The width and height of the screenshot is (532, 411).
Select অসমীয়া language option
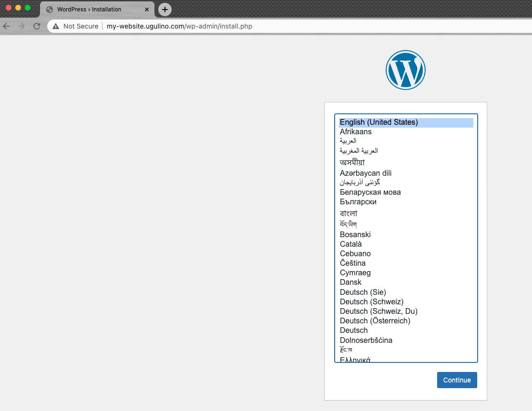(406, 162)
